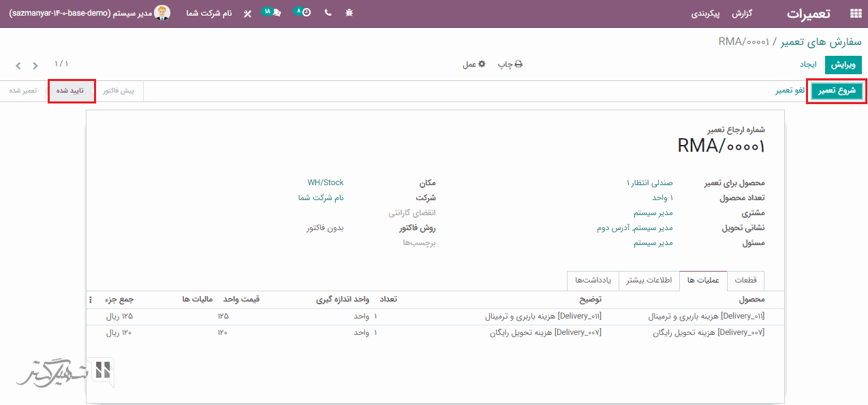
Task: Click the شروع تعمیر button
Action: point(837,91)
